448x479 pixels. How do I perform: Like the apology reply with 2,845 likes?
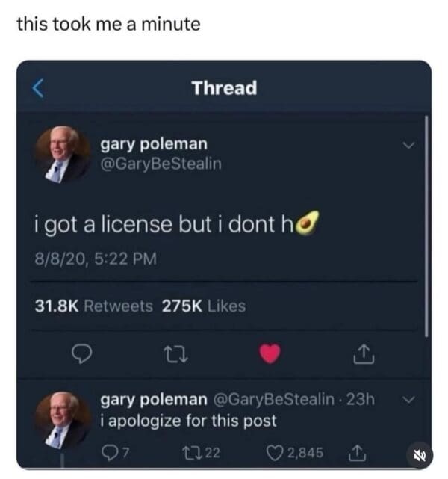tap(295, 452)
